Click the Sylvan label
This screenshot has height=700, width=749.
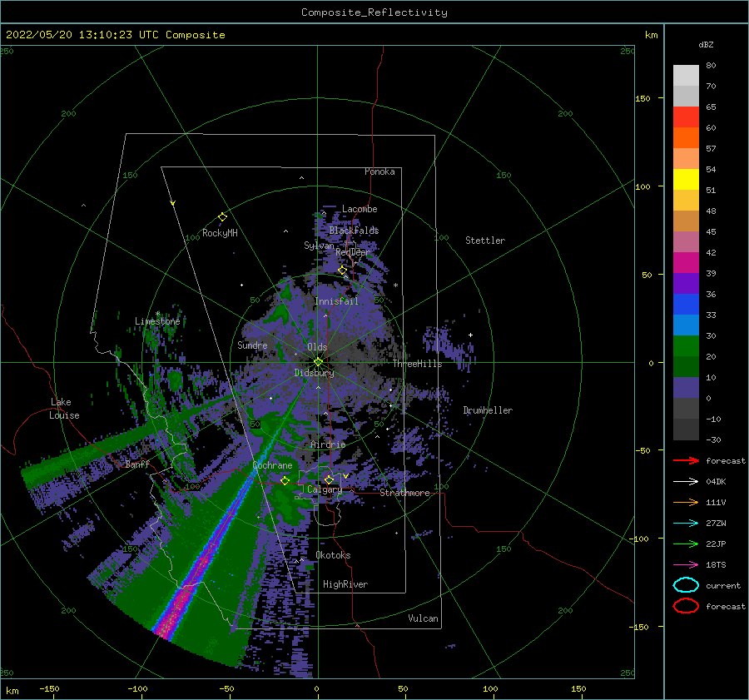click(x=319, y=246)
